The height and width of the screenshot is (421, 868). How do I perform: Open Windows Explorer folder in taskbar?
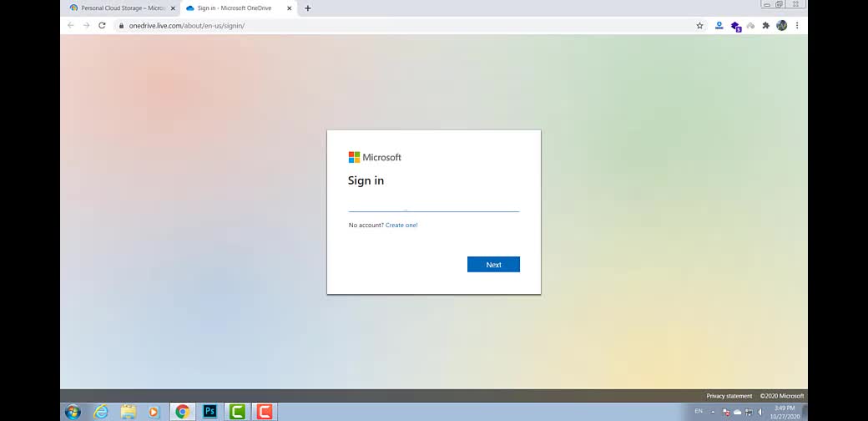(129, 412)
